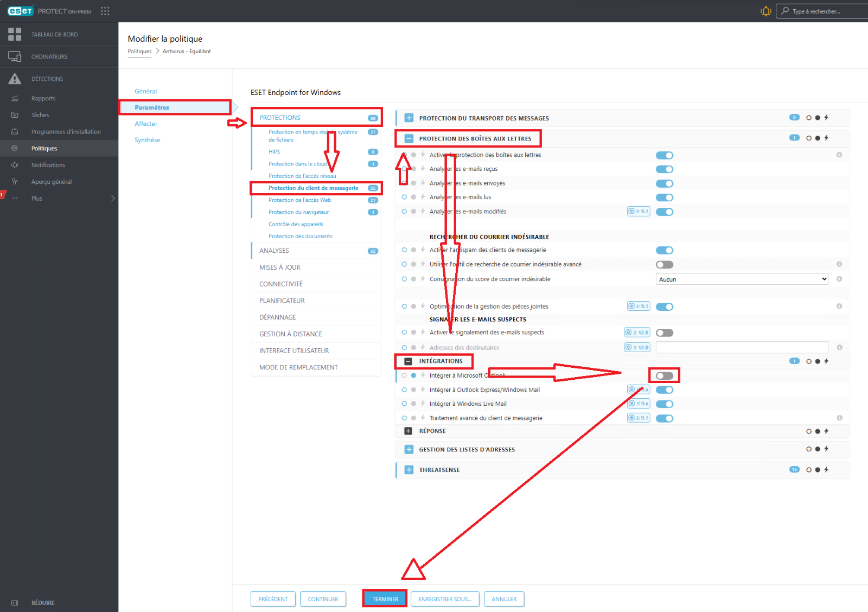Click lightning force flag on Intégrations header

tap(826, 361)
